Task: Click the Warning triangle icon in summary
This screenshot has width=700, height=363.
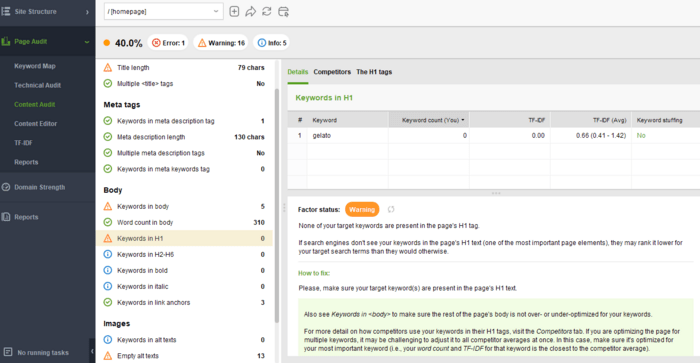Action: (x=202, y=43)
